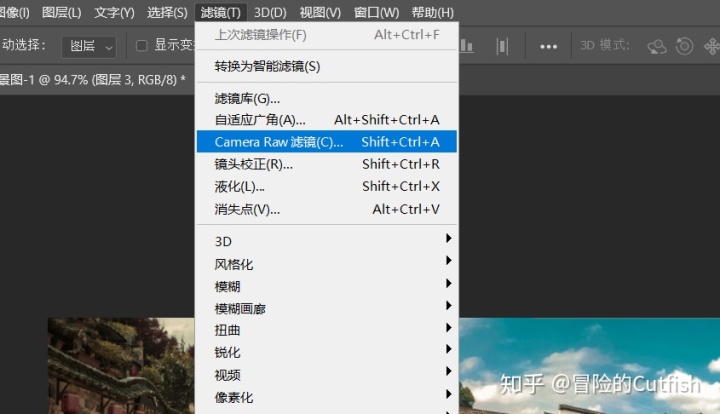
Task: Select the 3D pan mode icon
Action: click(x=712, y=46)
